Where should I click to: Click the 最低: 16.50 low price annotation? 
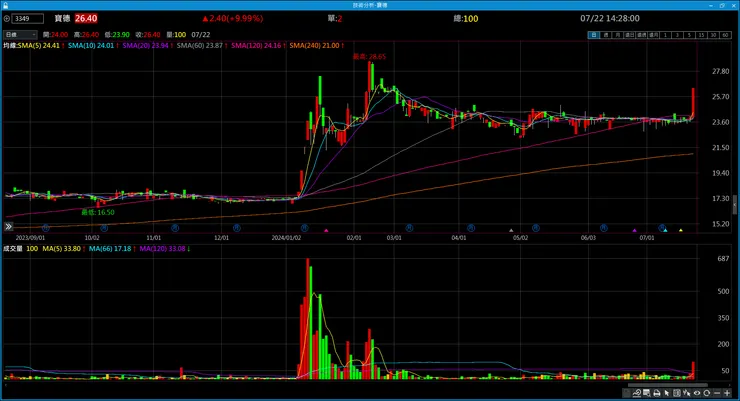[98, 212]
